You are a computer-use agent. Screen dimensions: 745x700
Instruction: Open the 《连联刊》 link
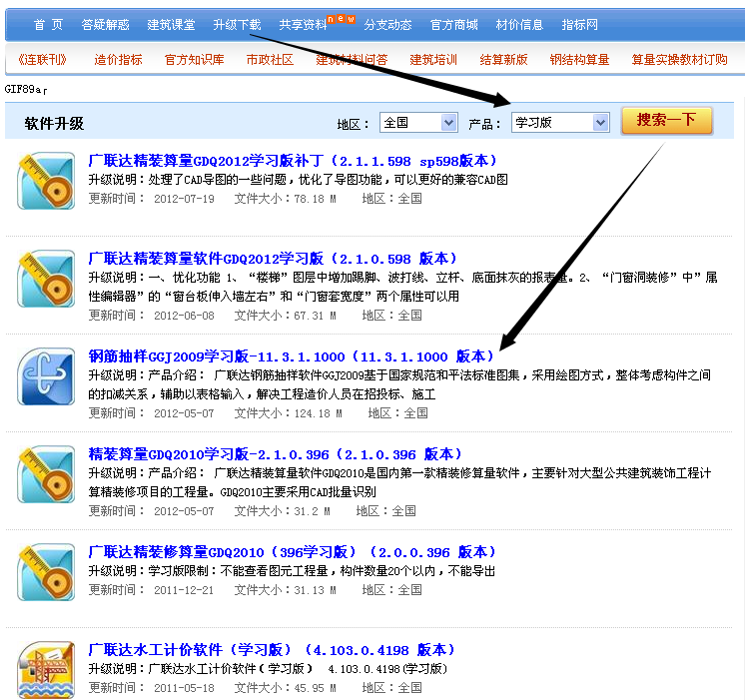tap(42, 60)
